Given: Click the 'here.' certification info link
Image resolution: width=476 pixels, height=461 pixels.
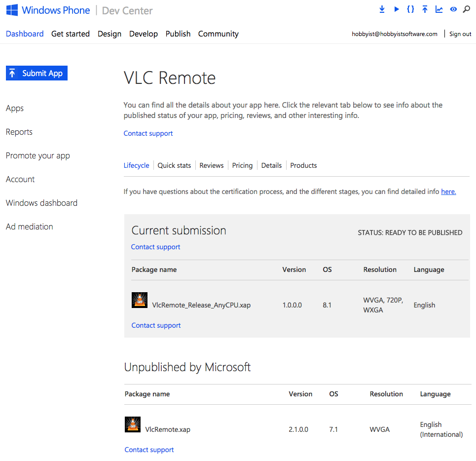Looking at the screenshot, I should tap(449, 192).
